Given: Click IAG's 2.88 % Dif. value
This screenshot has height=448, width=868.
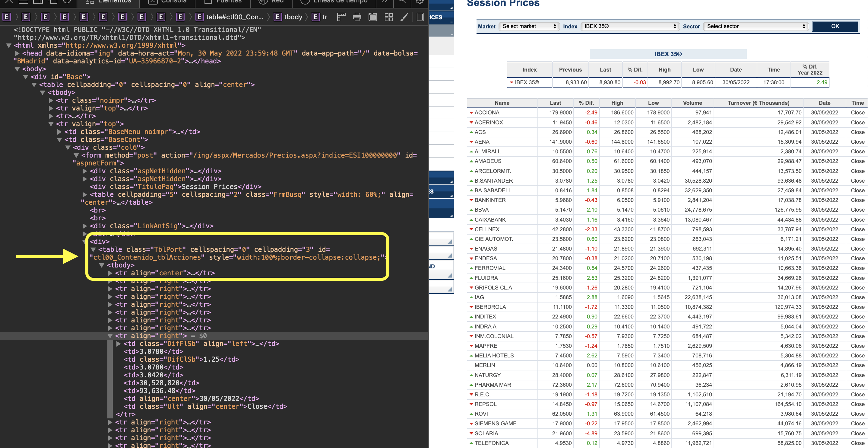Looking at the screenshot, I should click(592, 298).
